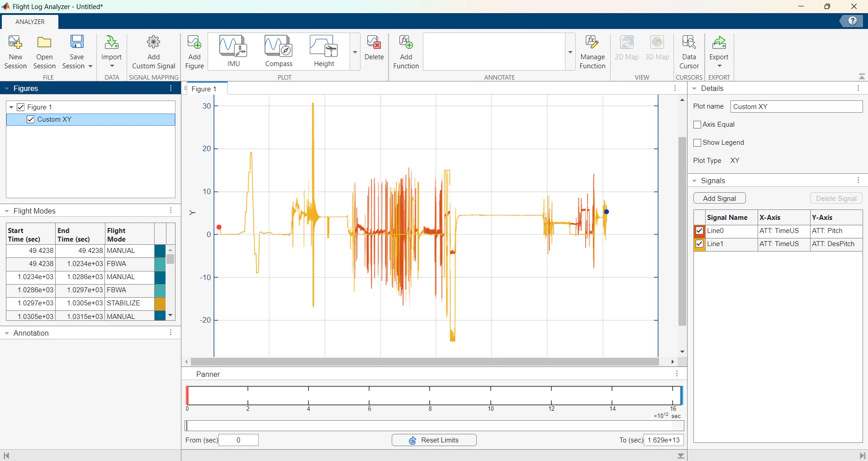Viewport: 868px width, 461px height.
Task: Open the Help button
Action: [x=852, y=21]
